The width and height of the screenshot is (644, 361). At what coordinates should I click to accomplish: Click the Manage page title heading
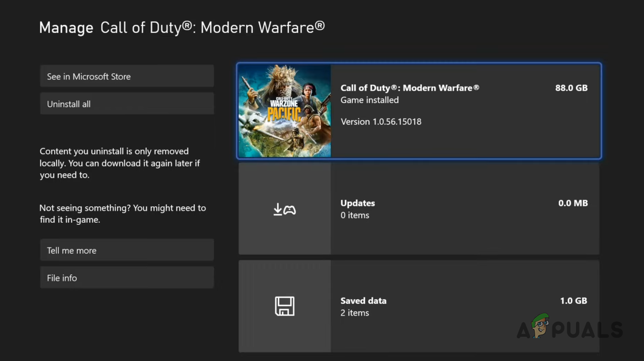(182, 27)
